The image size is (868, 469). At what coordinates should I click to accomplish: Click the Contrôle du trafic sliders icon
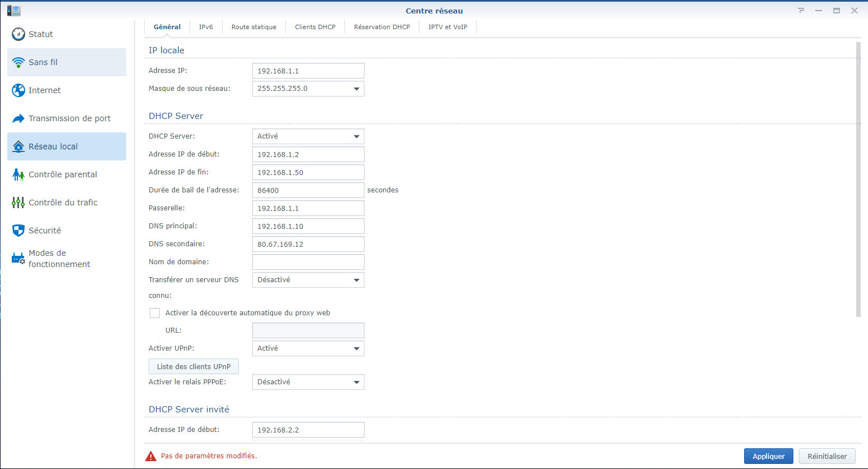[x=19, y=203]
